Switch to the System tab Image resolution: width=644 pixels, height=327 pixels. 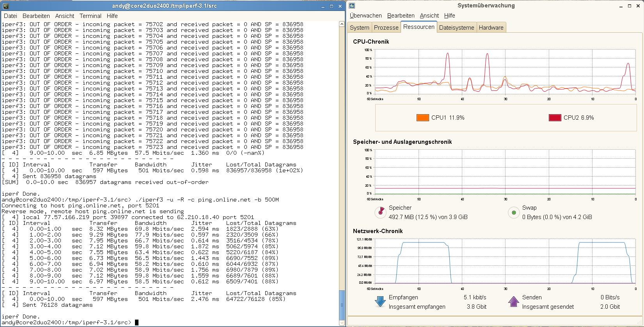(360, 27)
